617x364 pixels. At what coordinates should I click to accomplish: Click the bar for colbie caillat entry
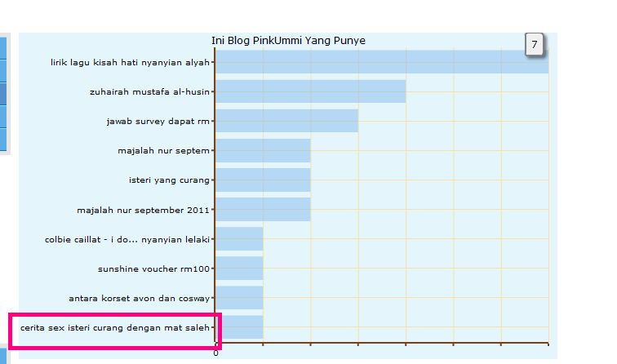tap(239, 239)
